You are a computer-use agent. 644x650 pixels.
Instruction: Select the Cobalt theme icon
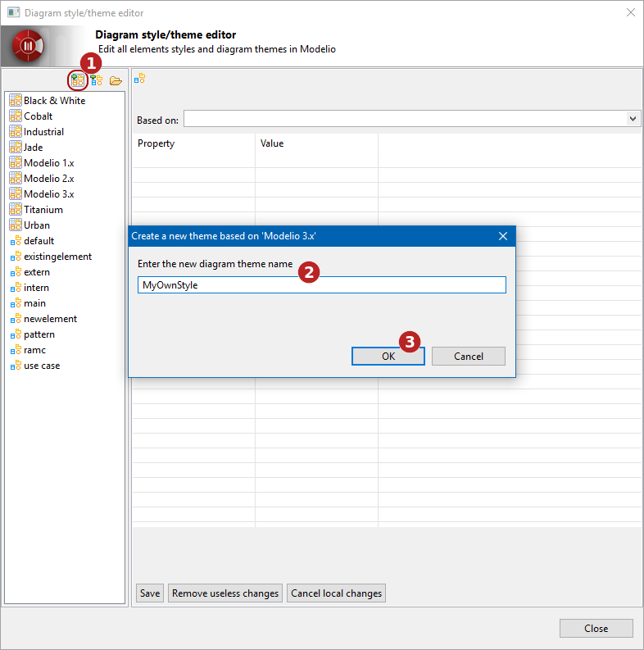pos(15,116)
